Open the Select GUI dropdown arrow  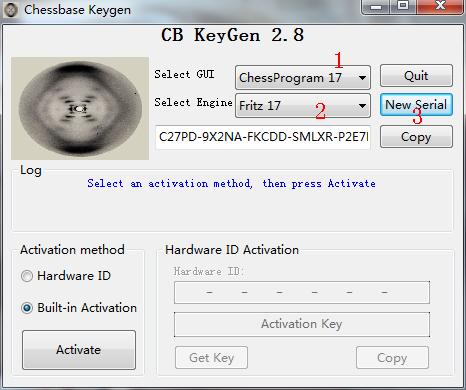[362, 78]
